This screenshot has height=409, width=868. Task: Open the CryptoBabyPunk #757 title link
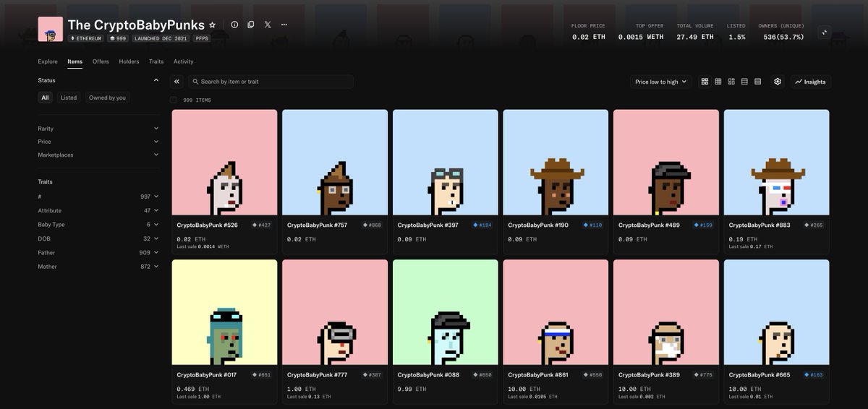(316, 225)
